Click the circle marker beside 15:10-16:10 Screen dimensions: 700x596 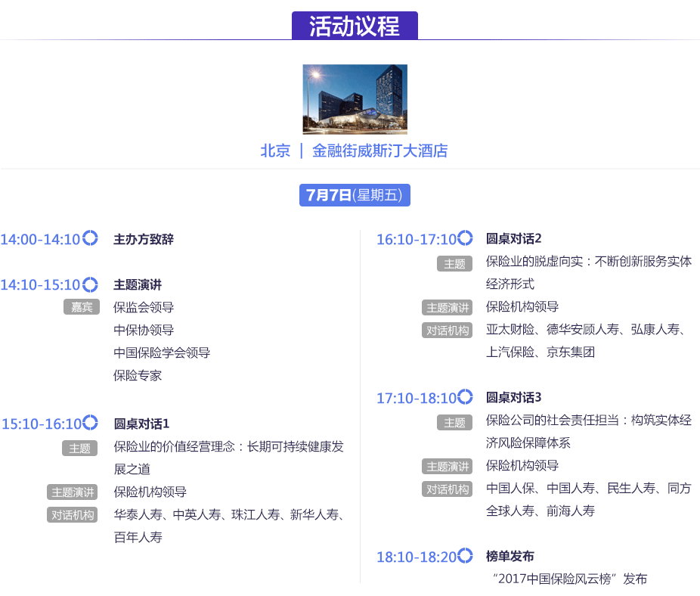pos(91,423)
